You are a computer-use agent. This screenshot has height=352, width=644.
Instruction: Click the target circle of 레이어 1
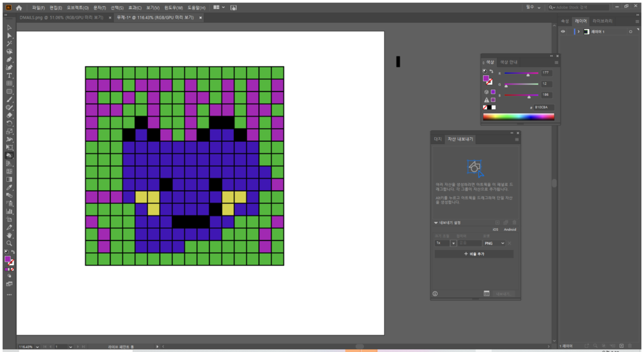coord(630,32)
